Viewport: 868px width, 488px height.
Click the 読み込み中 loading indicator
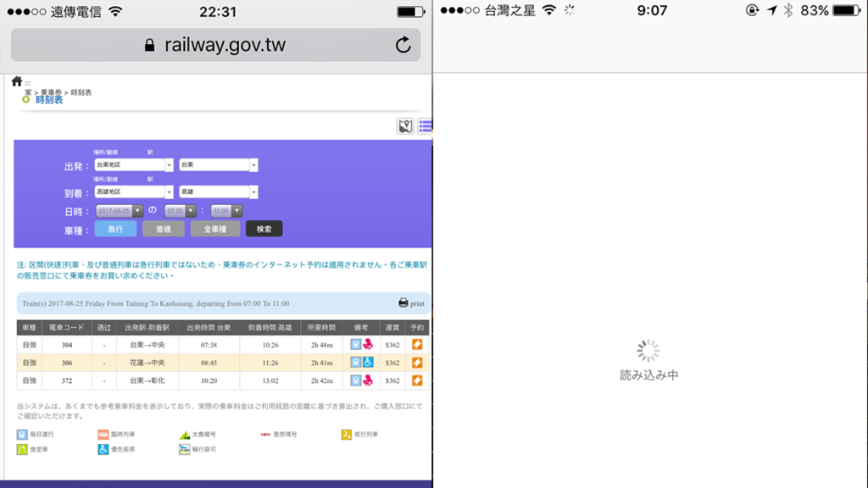(x=648, y=361)
